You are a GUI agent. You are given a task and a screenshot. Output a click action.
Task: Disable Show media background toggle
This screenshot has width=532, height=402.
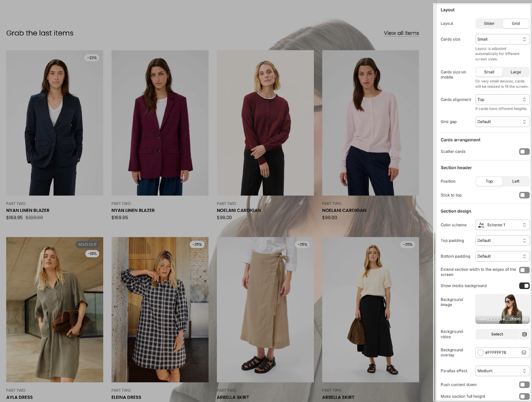pyautogui.click(x=524, y=286)
